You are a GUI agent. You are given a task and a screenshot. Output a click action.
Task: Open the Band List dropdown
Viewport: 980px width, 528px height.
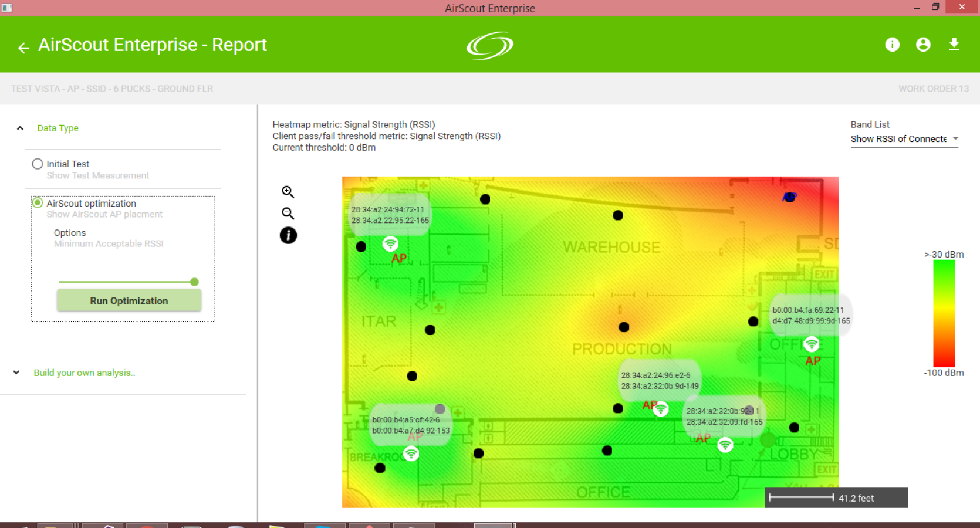tap(904, 139)
